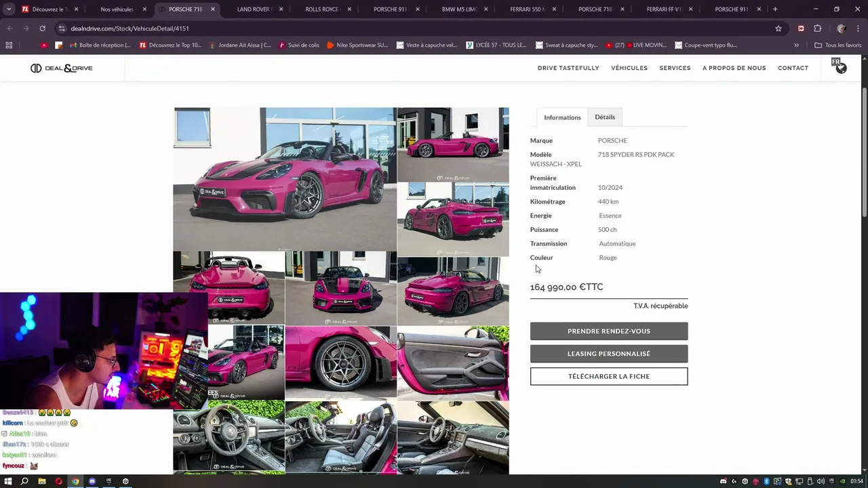Open the Boîte de réception bookmark
Image resolution: width=868 pixels, height=488 pixels.
point(100,45)
